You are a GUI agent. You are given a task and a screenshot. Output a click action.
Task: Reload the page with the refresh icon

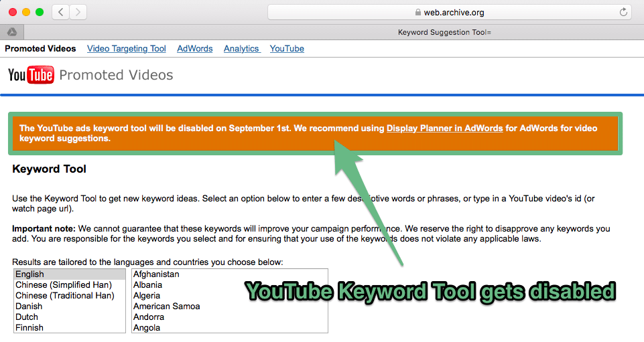coord(623,12)
